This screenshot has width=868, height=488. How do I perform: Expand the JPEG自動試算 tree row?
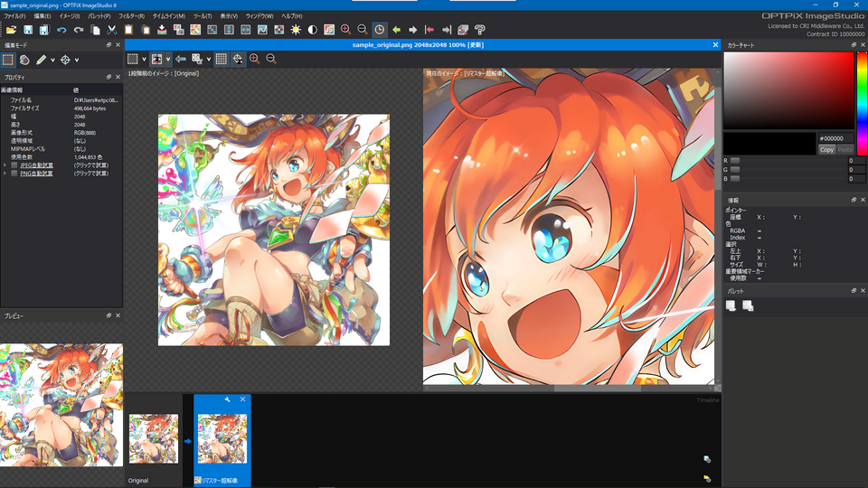point(5,165)
